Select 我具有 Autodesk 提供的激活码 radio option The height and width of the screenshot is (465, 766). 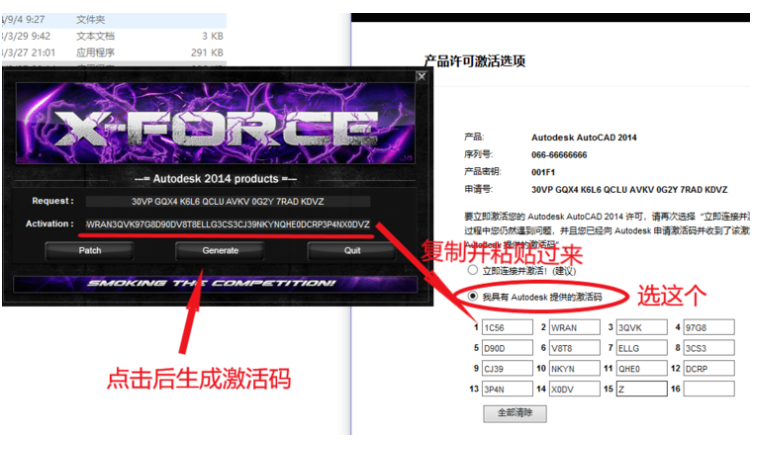[473, 297]
